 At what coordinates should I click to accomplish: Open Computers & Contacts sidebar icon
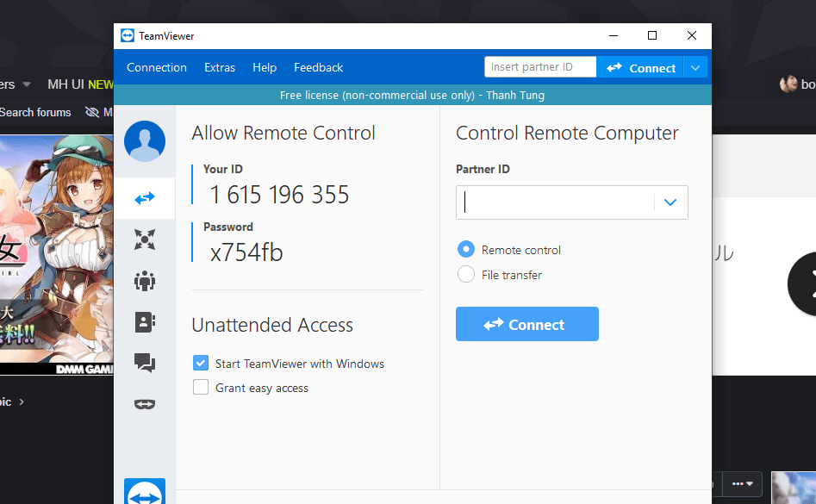click(145, 322)
